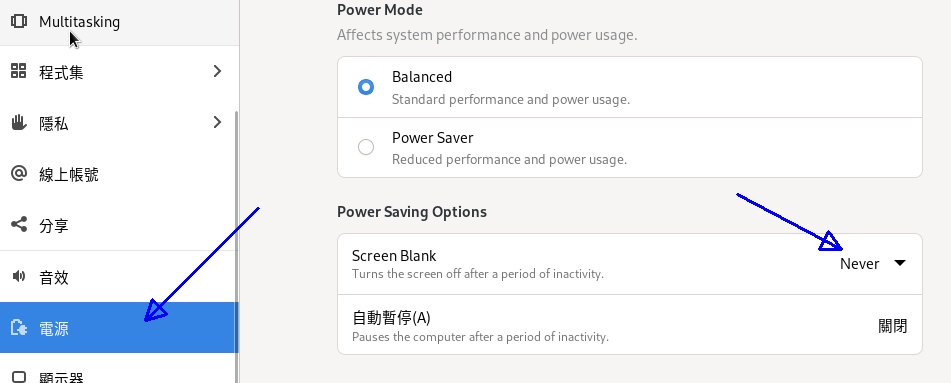Click the Multitasking icon in sidebar
The image size is (951, 383).
pyautogui.click(x=19, y=21)
